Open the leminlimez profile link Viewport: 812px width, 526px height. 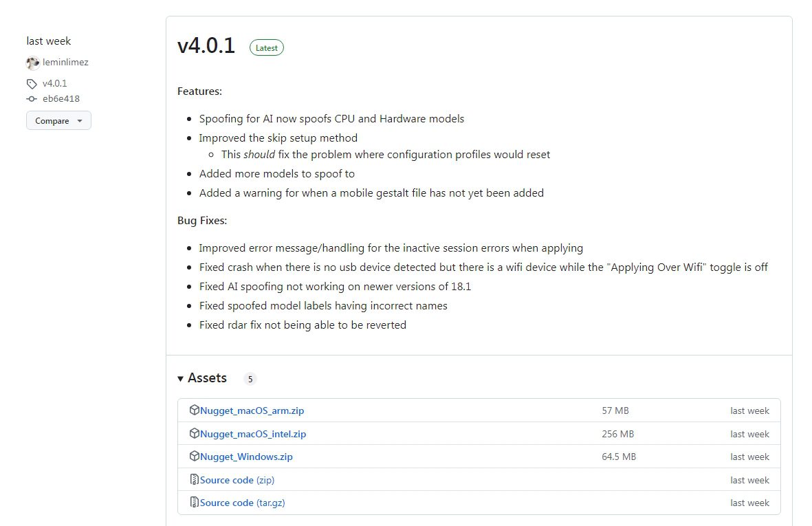[65, 63]
